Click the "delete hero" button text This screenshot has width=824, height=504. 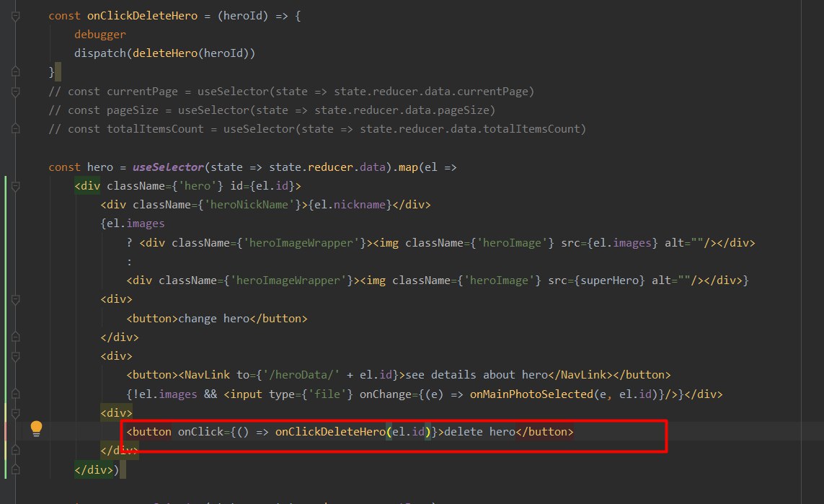point(480,432)
